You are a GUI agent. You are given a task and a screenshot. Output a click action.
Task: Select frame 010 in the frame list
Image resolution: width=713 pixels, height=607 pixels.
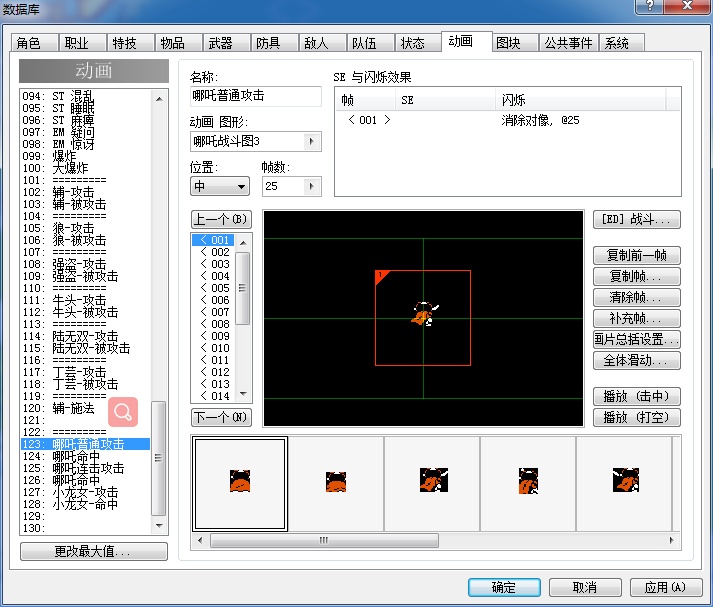pyautogui.click(x=215, y=348)
